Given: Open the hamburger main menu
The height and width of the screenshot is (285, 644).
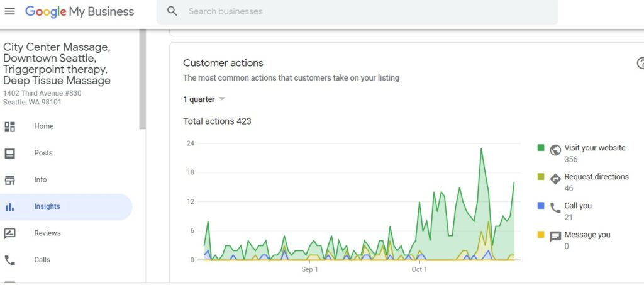Looking at the screenshot, I should [x=9, y=11].
